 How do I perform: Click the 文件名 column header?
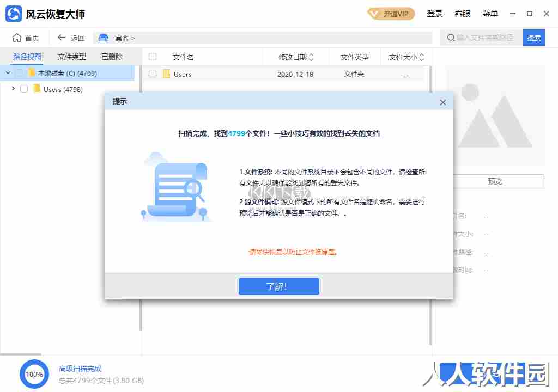[x=183, y=57]
